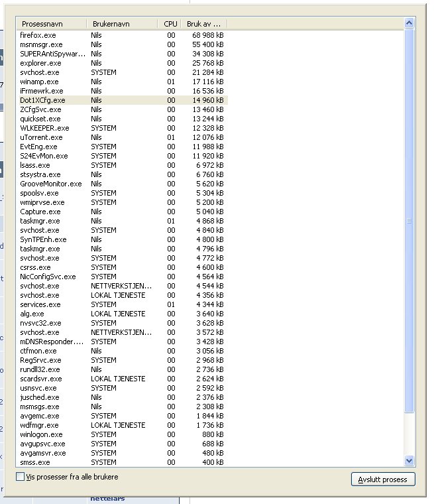
Task: Sort by Prosessnavn column header
Action: [x=52, y=24]
